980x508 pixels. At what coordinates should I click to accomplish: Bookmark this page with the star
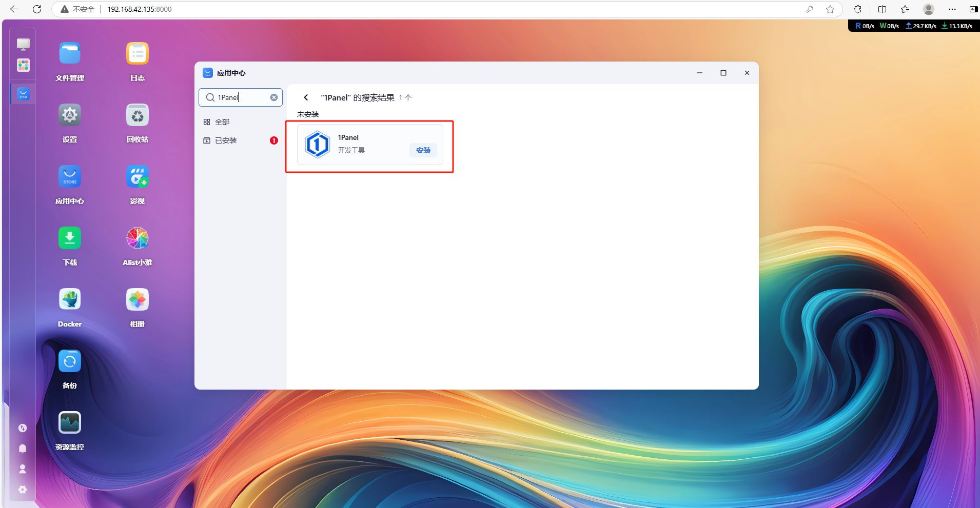[830, 9]
